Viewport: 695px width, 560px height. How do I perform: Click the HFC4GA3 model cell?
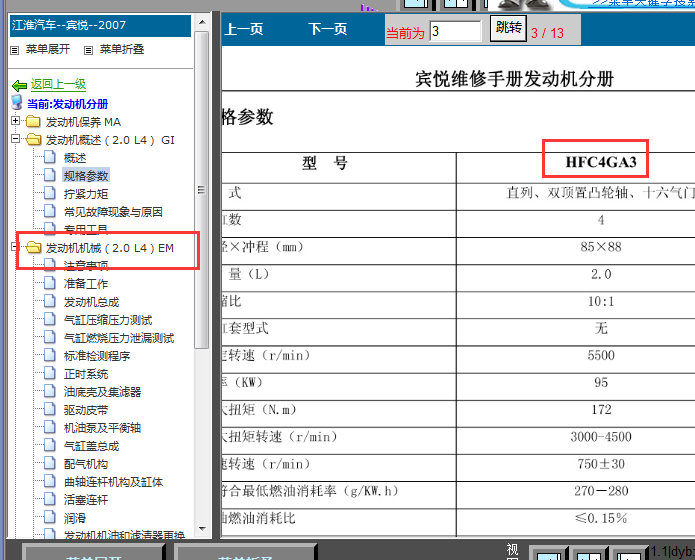click(x=601, y=162)
